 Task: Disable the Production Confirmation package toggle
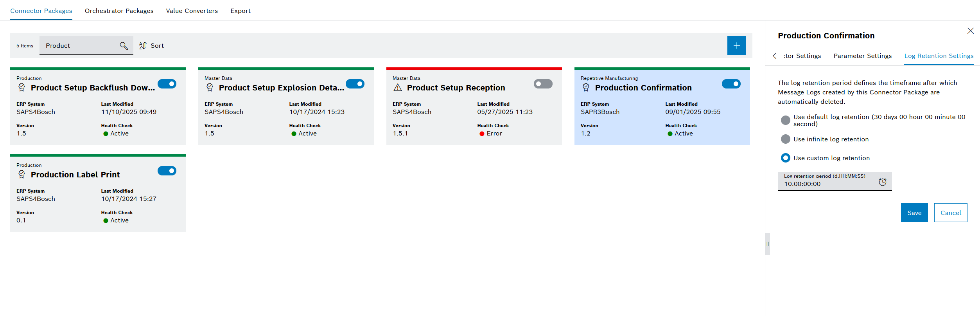click(731, 84)
